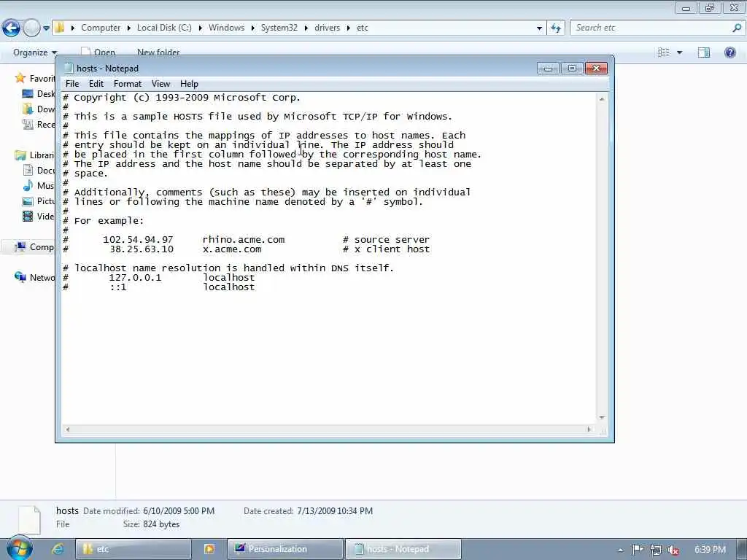Click the Date modified value 6/10/2009 5:00 PM
The height and width of the screenshot is (560, 747).
(x=179, y=511)
